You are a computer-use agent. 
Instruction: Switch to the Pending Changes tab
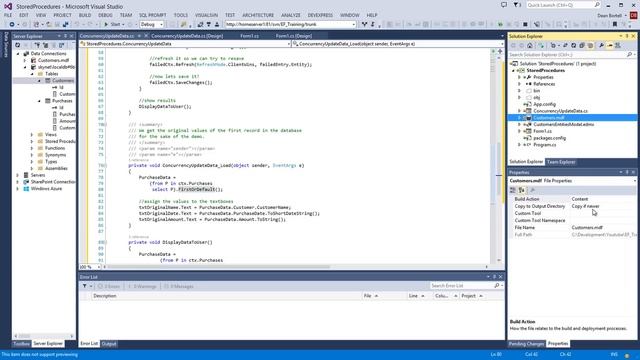[526, 344]
